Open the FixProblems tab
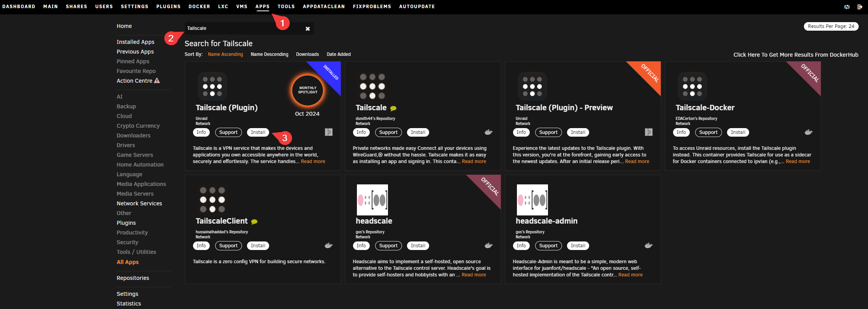The image size is (868, 309). pyautogui.click(x=372, y=7)
